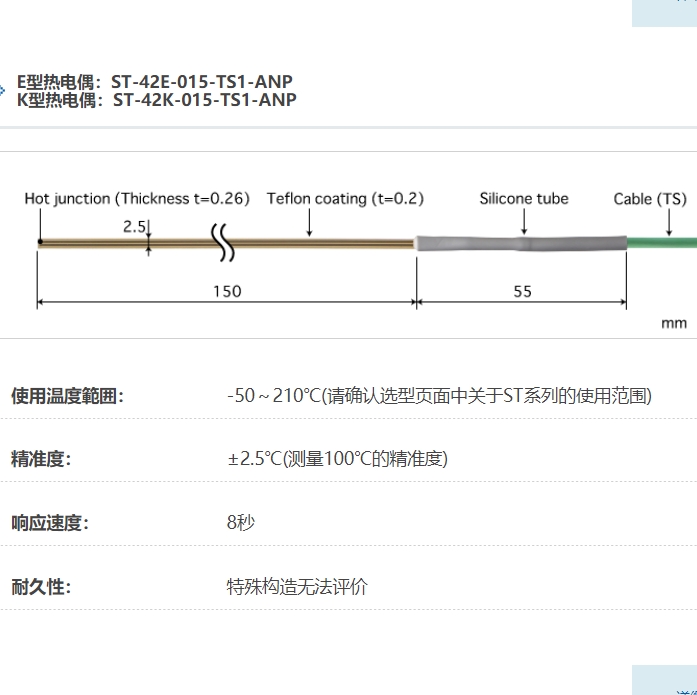Image resolution: width=697 pixels, height=695 pixels.
Task: Click the Hot junction thickness label
Action: click(x=137, y=198)
